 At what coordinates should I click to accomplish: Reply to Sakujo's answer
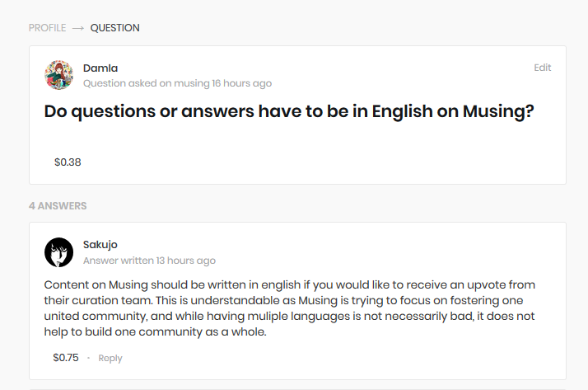[110, 359]
